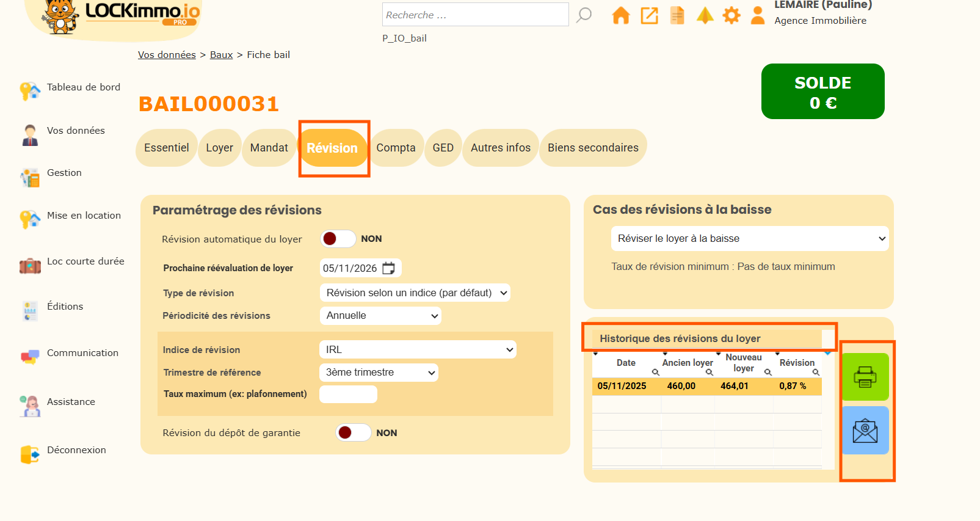The image size is (980, 521).
Task: Click the orange document icon in header
Action: pos(677,15)
